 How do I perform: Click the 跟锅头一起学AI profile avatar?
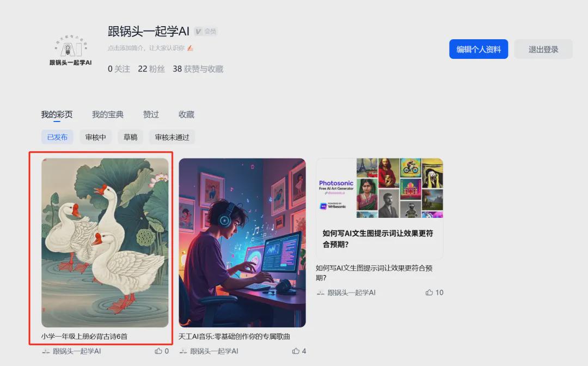tap(71, 47)
